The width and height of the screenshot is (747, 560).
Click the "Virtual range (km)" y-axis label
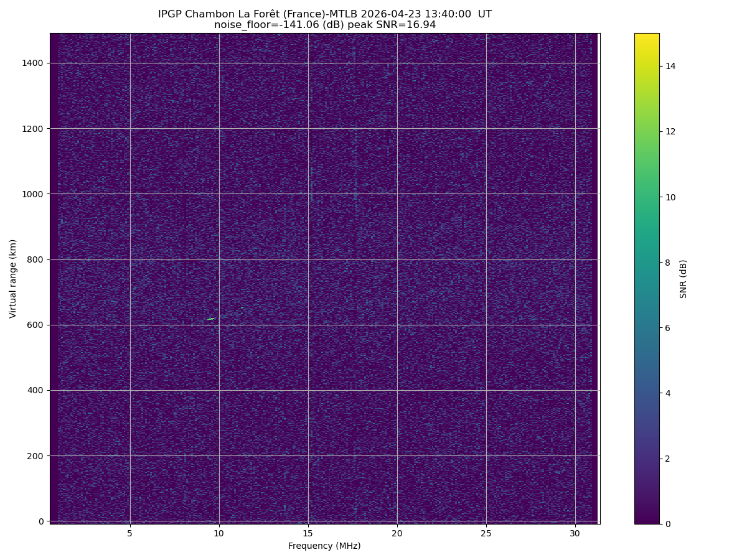click(13, 278)
